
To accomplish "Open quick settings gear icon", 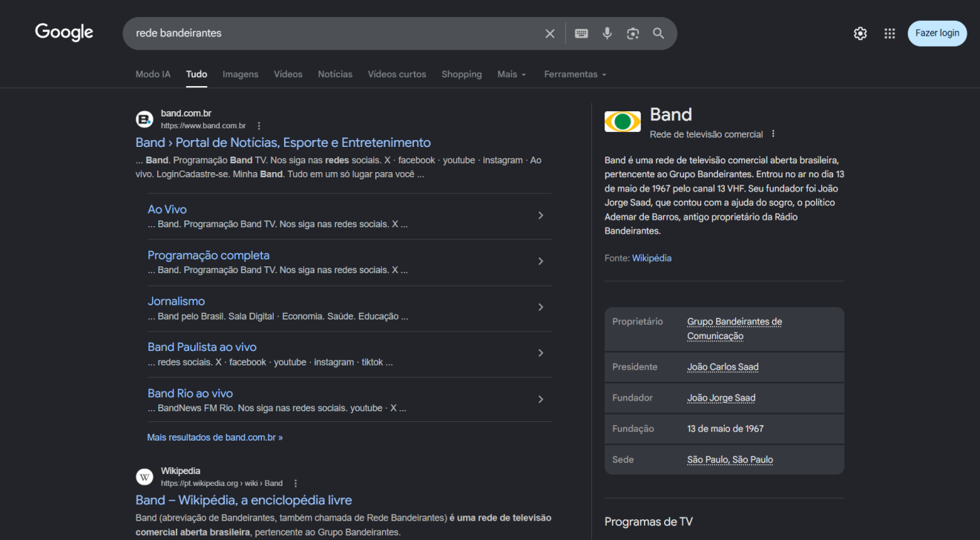I will (861, 33).
